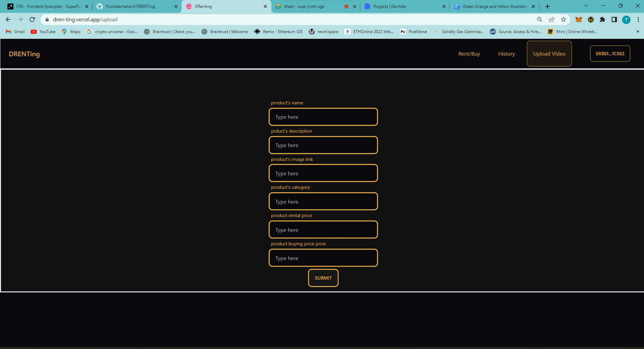Open the PixelVerse bookmark

pyautogui.click(x=414, y=32)
